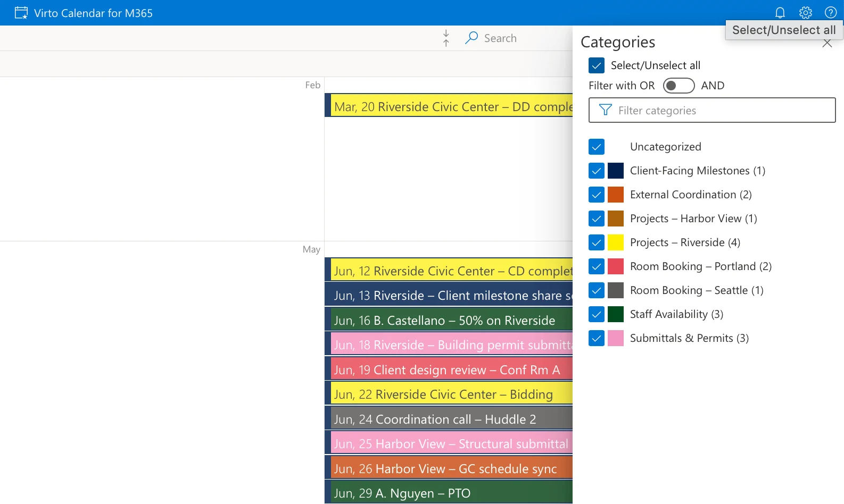The height and width of the screenshot is (504, 844).
Task: Open Jun 16 B. Castellano event
Action: 449,319
